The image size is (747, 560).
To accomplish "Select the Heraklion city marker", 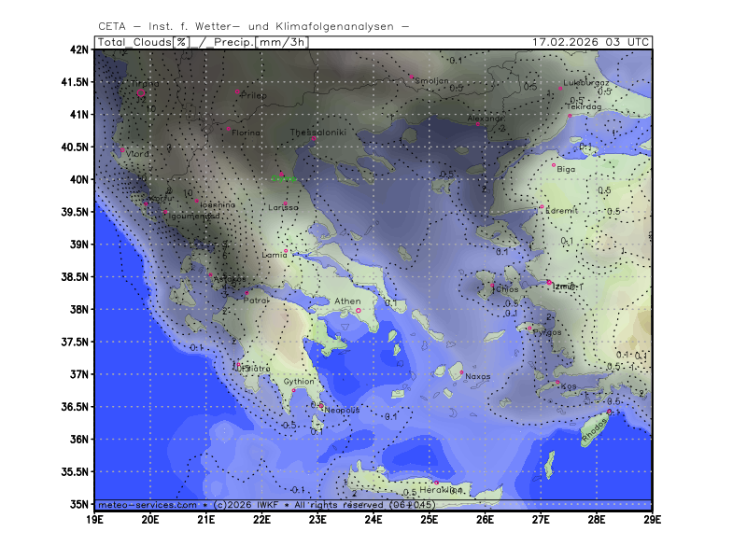I will point(435,483).
